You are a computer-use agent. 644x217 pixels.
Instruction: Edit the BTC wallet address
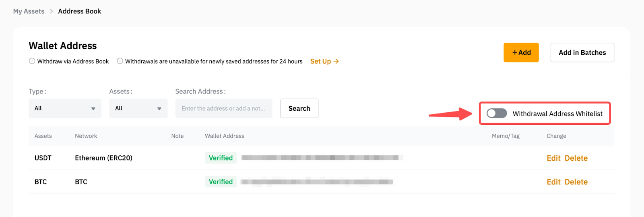(x=553, y=182)
